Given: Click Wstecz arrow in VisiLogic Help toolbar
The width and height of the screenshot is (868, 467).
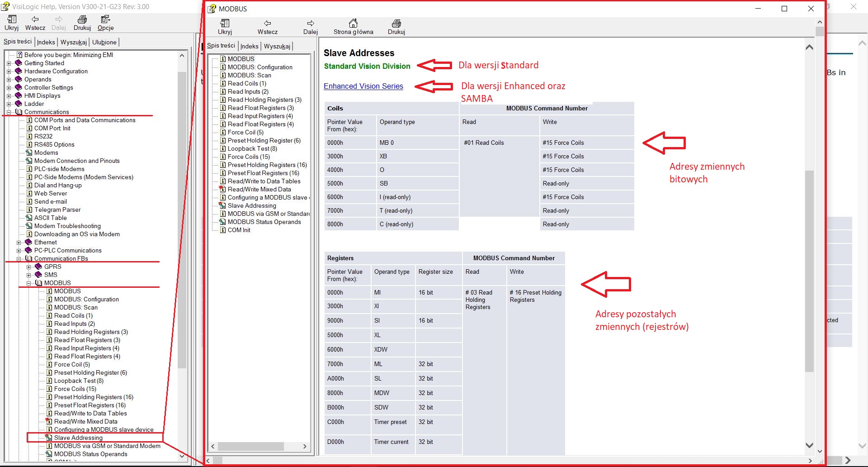Looking at the screenshot, I should 35,19.
